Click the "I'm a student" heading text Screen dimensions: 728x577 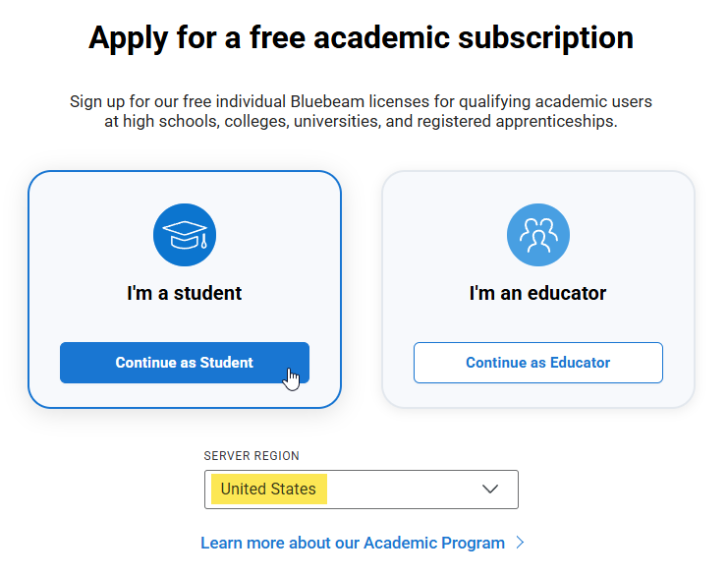185,293
